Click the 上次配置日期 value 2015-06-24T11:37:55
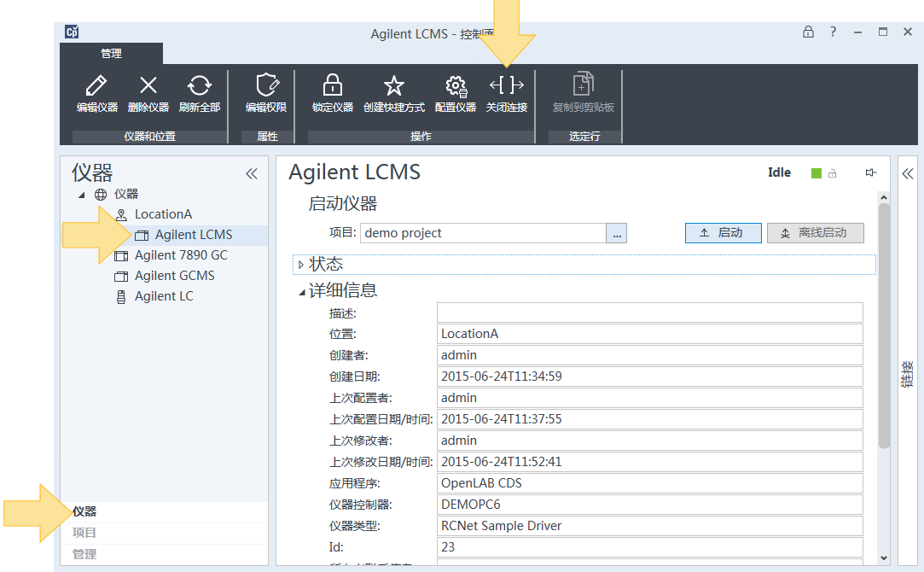The height and width of the screenshot is (572, 924). [x=650, y=418]
